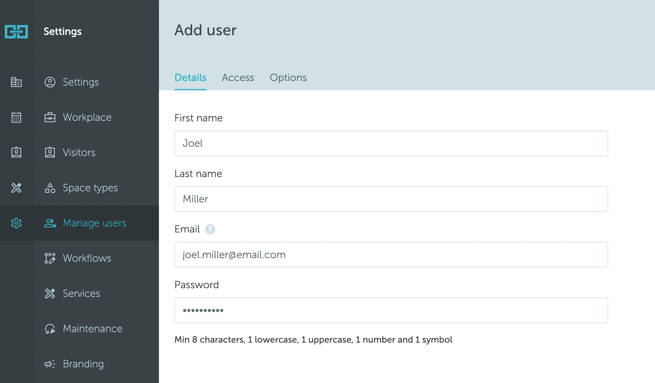Click the Email field with joel.miller@email.com

point(391,254)
